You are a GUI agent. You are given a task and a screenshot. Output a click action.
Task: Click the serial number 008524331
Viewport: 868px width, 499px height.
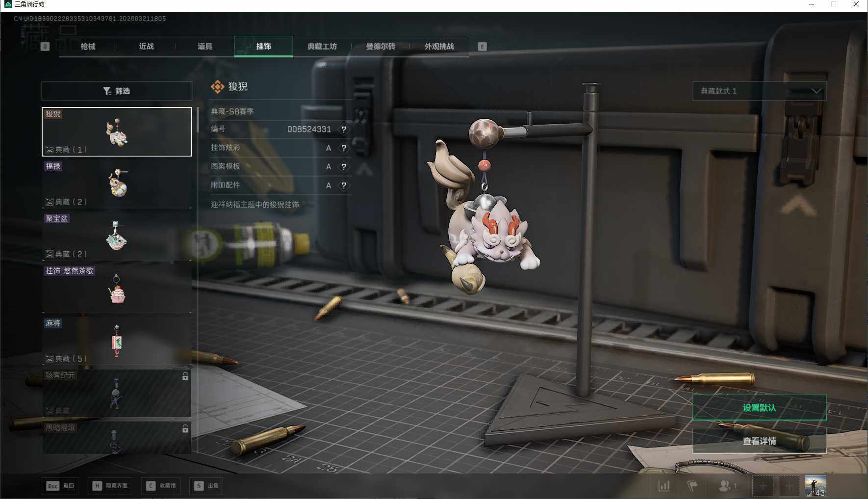[x=309, y=130]
